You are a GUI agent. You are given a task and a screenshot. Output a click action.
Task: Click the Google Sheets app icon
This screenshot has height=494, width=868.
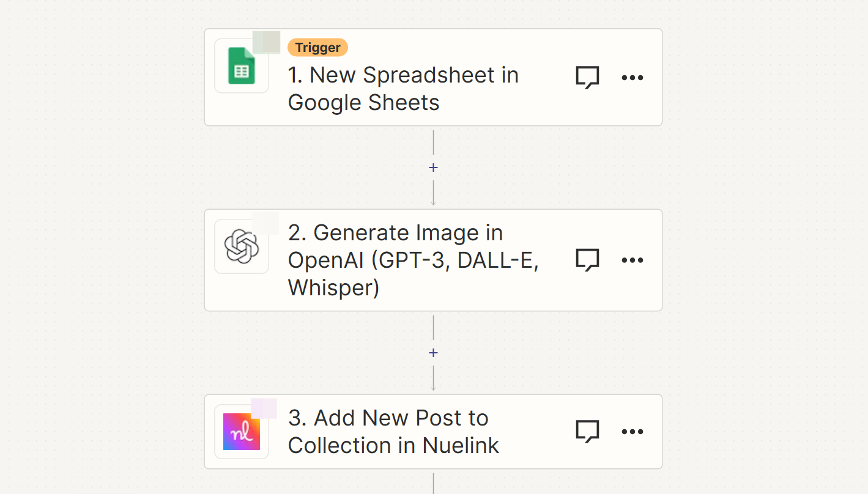tap(242, 65)
